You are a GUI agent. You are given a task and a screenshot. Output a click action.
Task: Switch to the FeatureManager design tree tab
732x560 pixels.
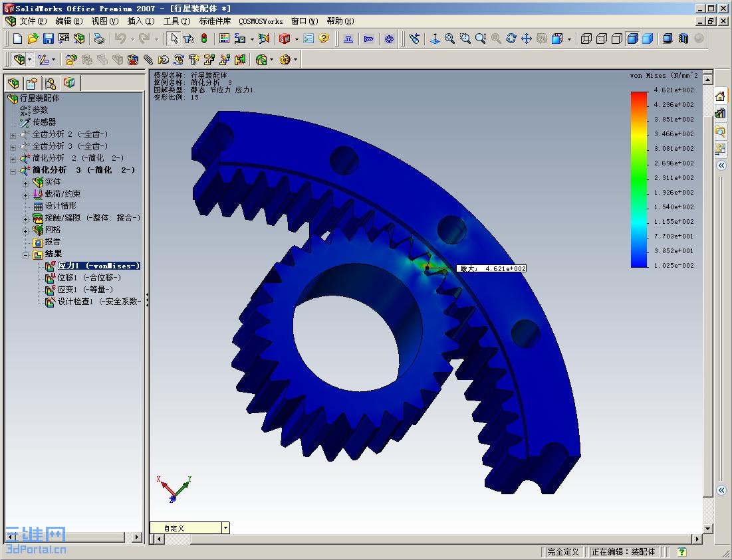point(13,83)
